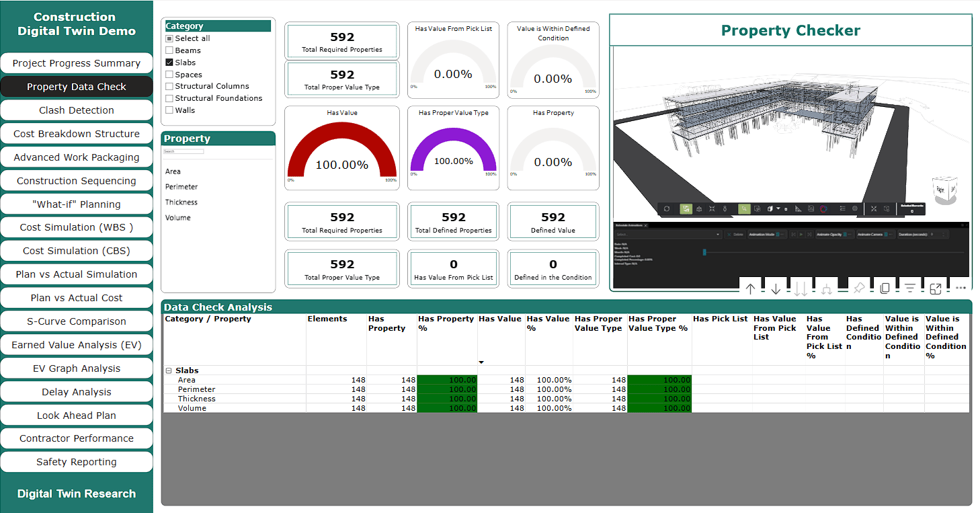Toggle the Select all checkbox
This screenshot has width=980, height=513.
tap(169, 38)
